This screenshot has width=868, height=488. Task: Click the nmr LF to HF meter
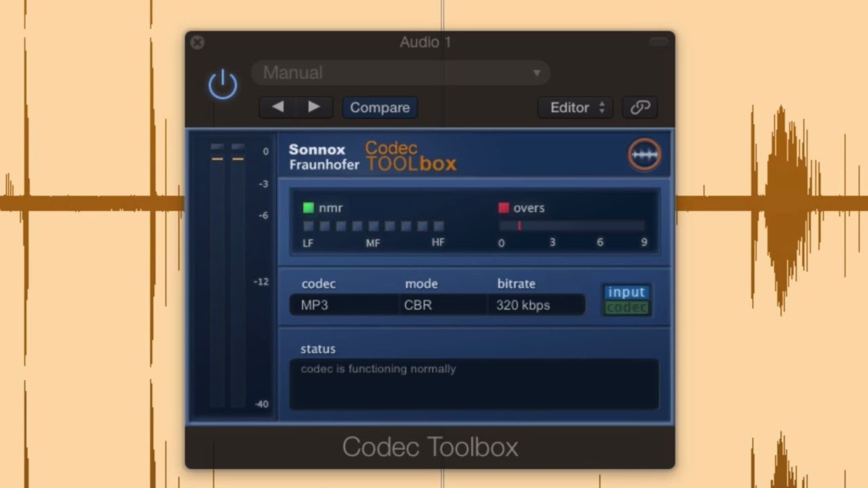[x=374, y=226]
